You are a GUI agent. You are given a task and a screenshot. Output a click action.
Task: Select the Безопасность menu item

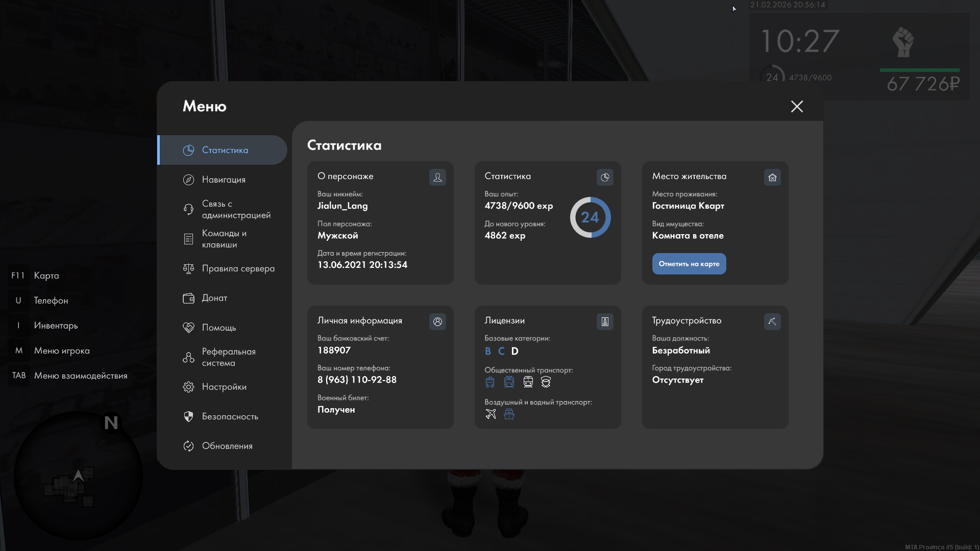[230, 416]
